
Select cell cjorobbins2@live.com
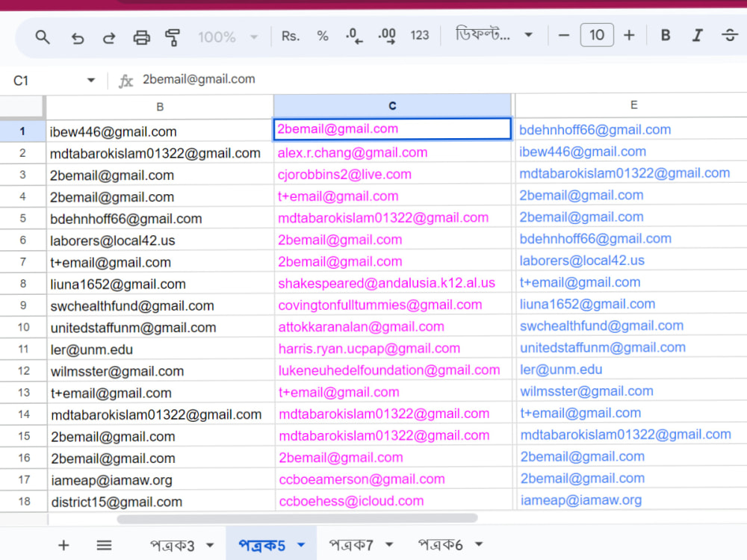click(393, 174)
